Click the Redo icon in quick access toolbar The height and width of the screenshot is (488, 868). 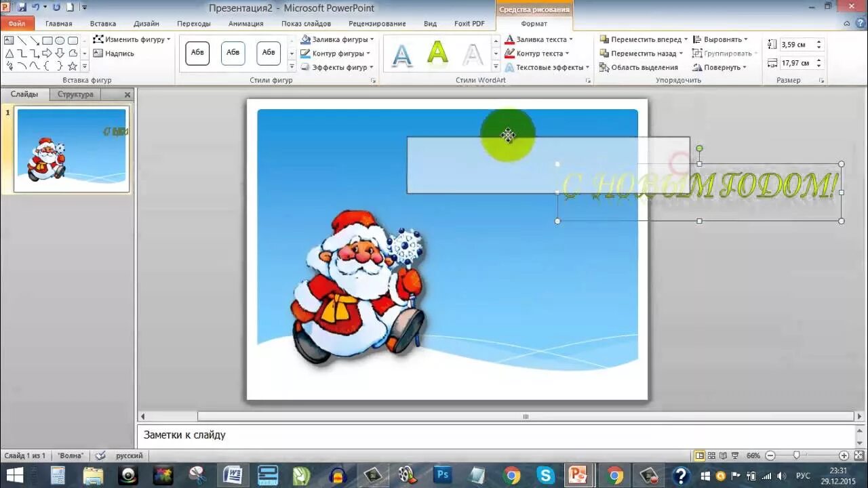(x=56, y=7)
